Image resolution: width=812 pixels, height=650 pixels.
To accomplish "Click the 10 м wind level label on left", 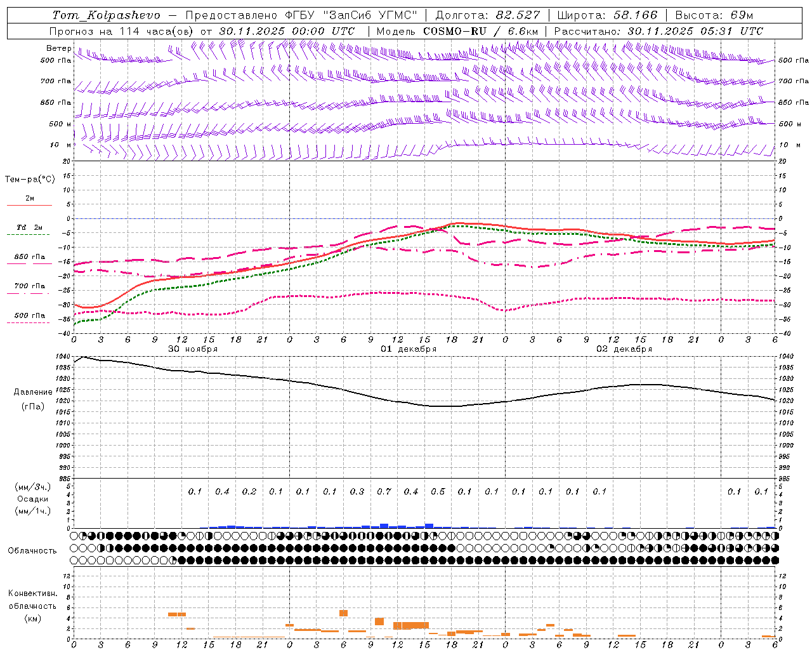I will [x=60, y=145].
